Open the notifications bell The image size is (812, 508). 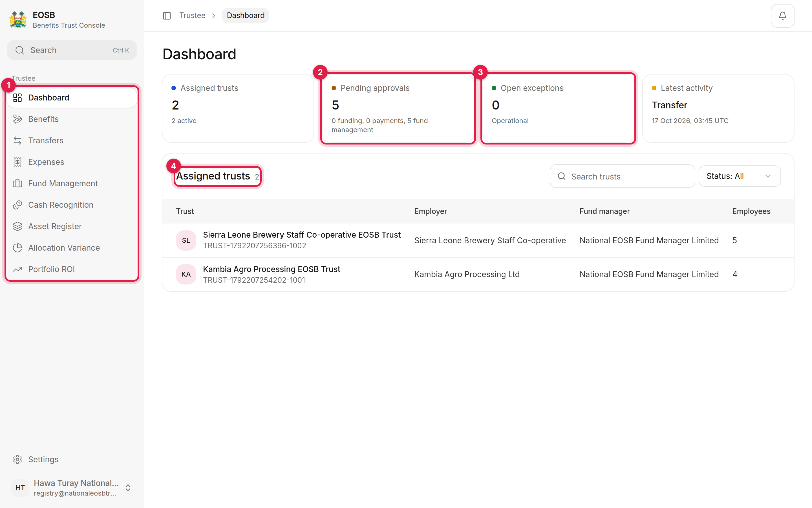pos(782,16)
